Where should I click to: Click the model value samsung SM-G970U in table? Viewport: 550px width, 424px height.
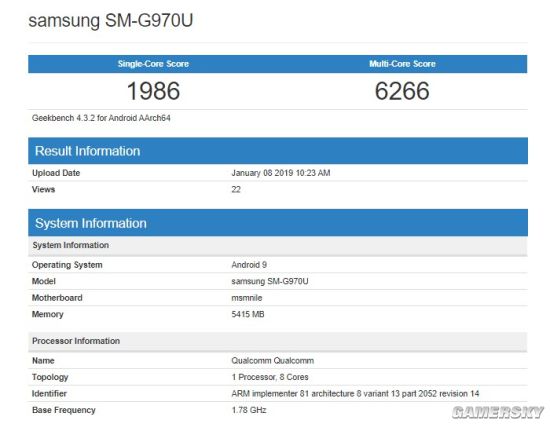[270, 281]
